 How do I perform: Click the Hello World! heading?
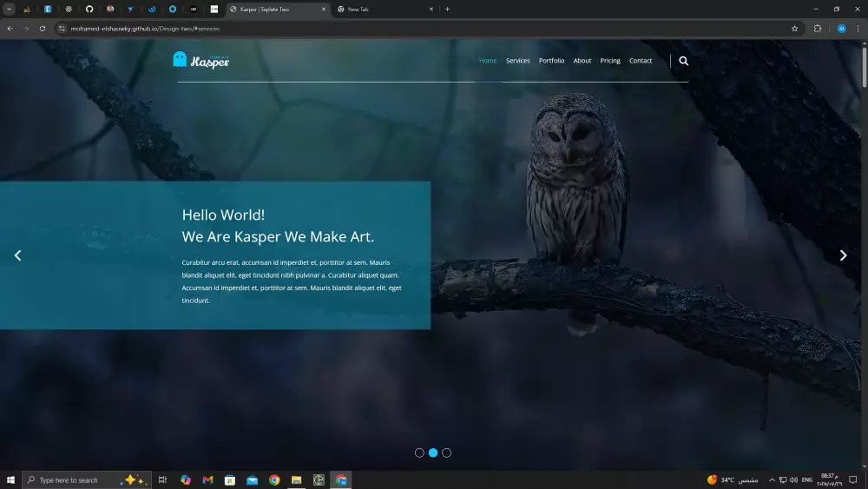(223, 215)
